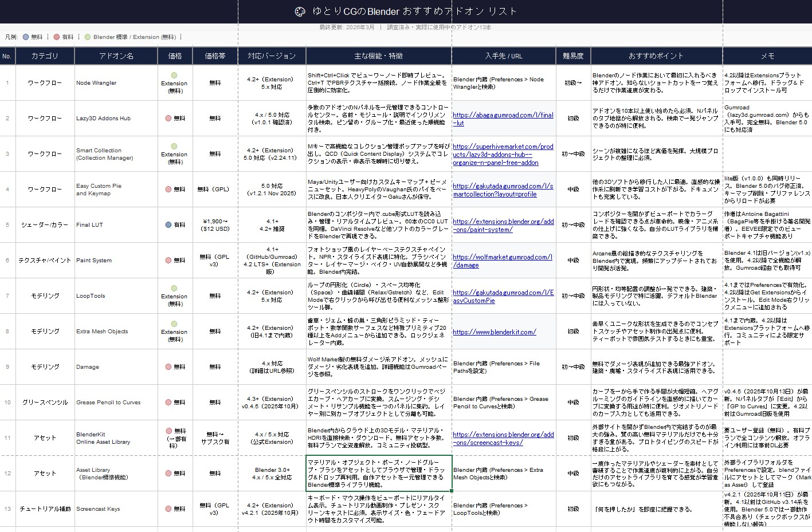Select the Asset Library (Blender標準機能) cell

tap(116, 474)
